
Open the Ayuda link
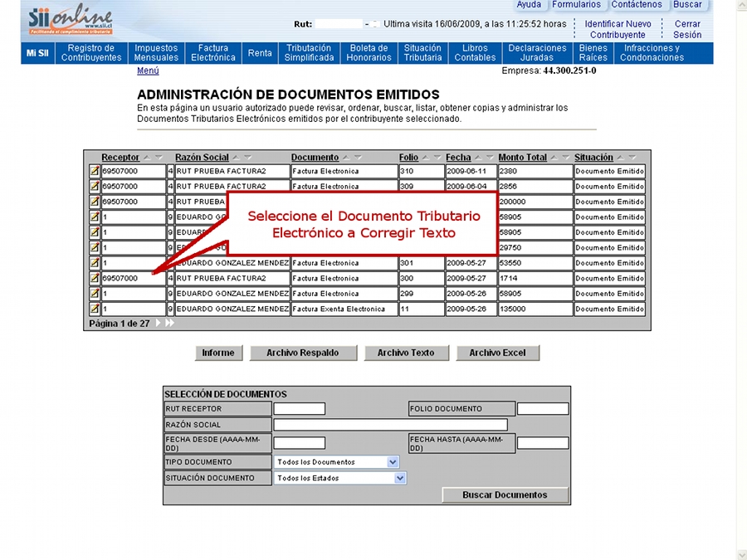tap(530, 5)
